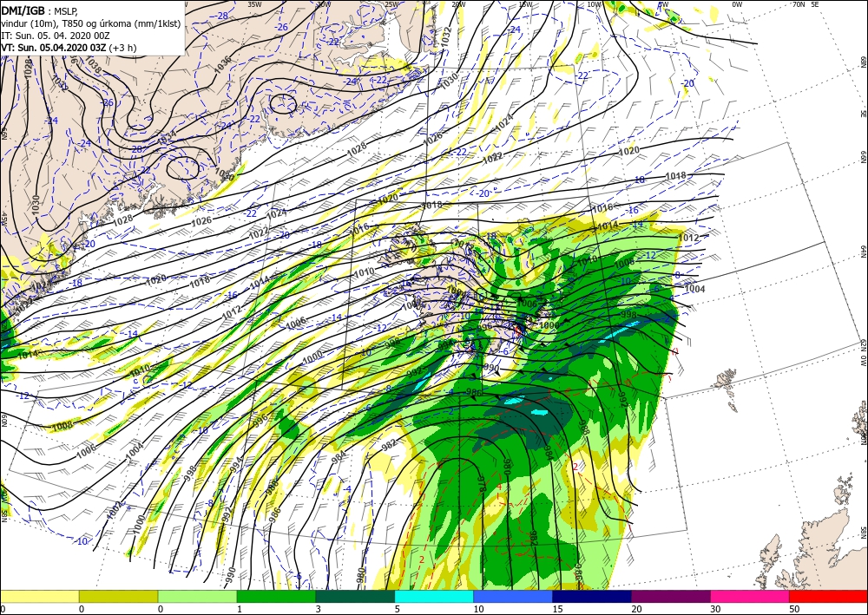
Task: Click the 1036 isobar label
Action: point(223,65)
